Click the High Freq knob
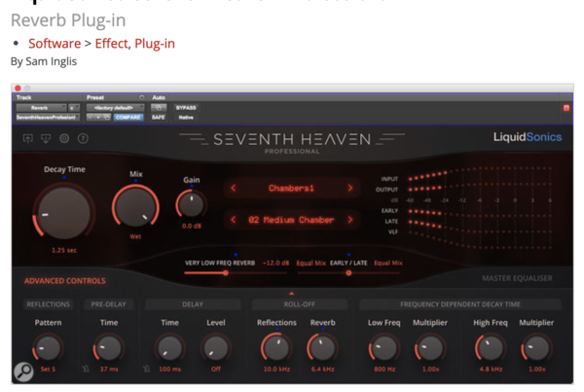The height and width of the screenshot is (392, 584). point(490,348)
